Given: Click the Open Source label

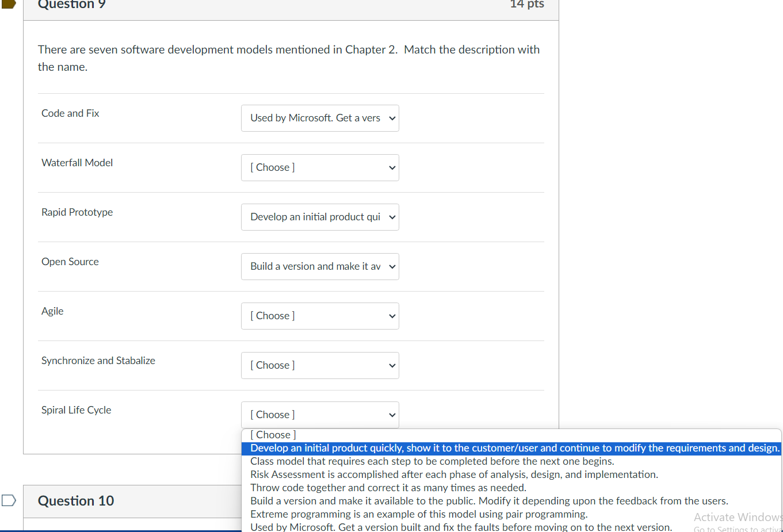Looking at the screenshot, I should pyautogui.click(x=70, y=262).
